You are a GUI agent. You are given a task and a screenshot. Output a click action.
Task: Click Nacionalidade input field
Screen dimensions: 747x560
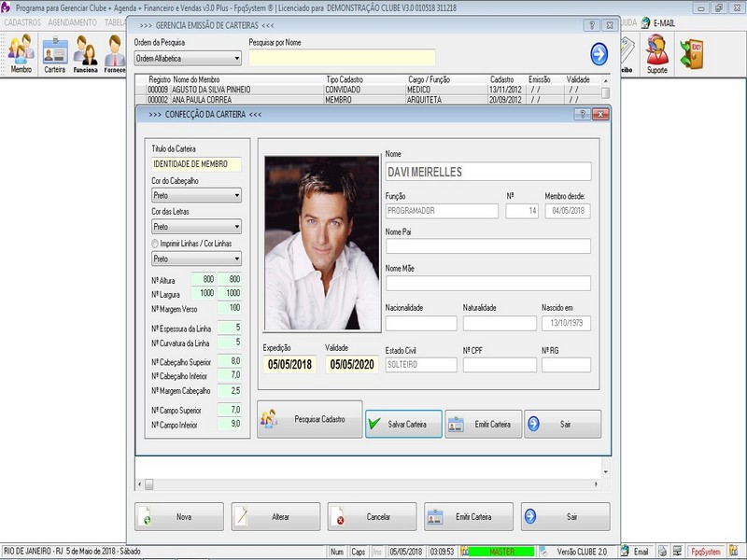[421, 323]
